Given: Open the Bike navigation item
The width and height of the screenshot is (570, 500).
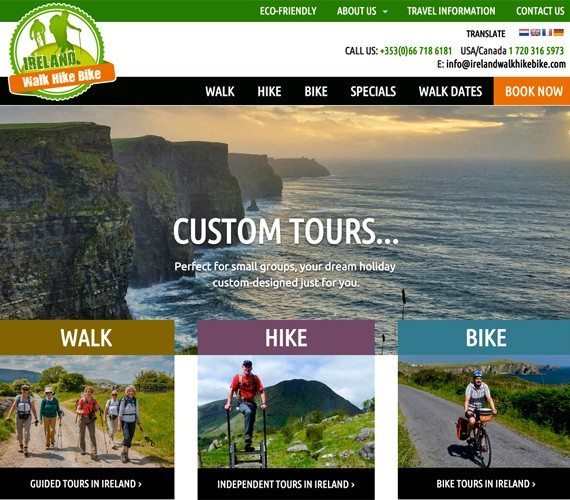Looking at the screenshot, I should 316,91.
